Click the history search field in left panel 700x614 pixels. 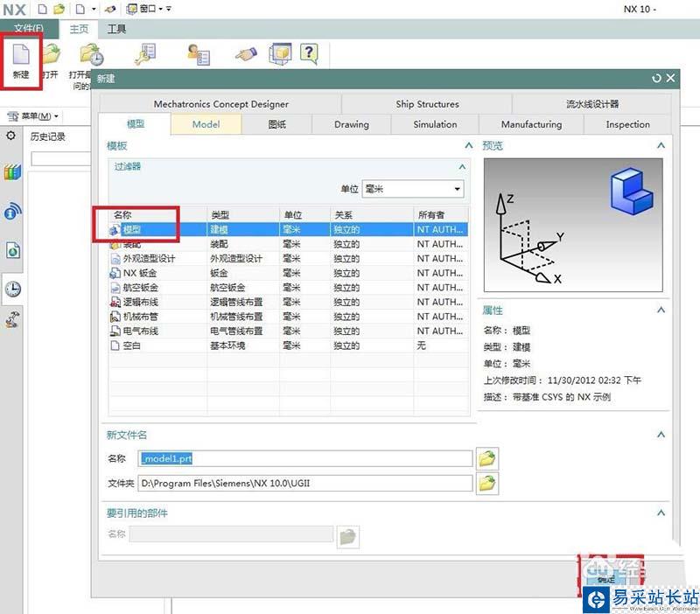pyautogui.click(x=60, y=158)
